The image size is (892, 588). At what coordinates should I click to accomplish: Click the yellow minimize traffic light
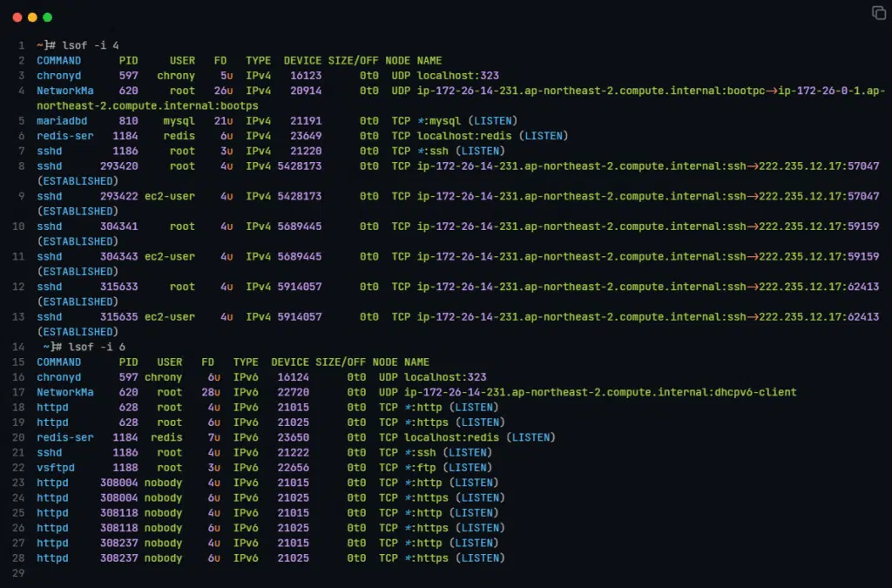tap(32, 16)
